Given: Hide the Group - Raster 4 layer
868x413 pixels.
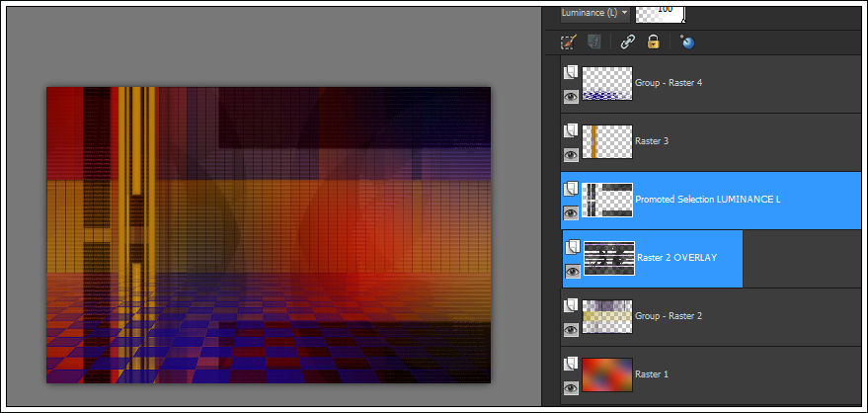Looking at the screenshot, I should point(571,97).
